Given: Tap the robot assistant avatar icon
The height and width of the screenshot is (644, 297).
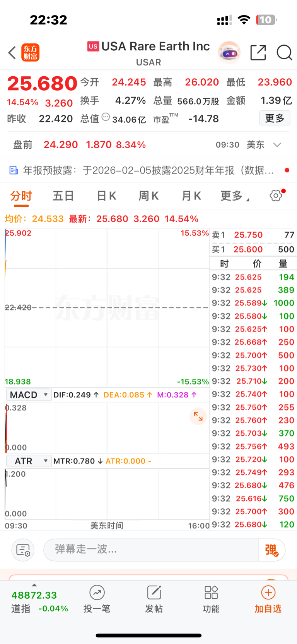Looking at the screenshot, I should (229, 53).
